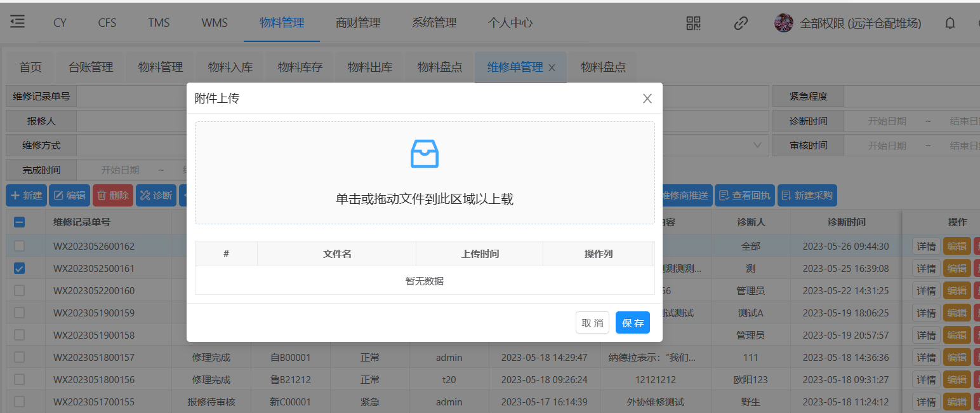Collapse the sidebar menu icon
This screenshot has width=980, height=413.
tap(18, 22)
